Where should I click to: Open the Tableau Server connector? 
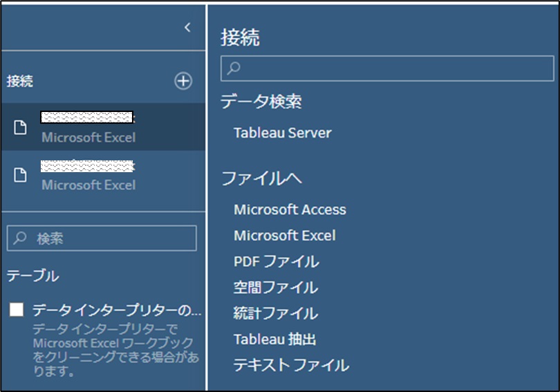282,133
